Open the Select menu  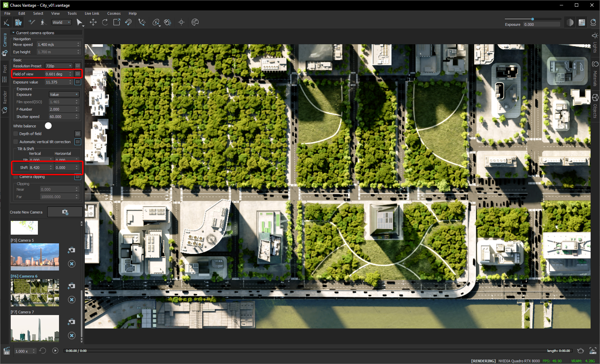[38, 13]
